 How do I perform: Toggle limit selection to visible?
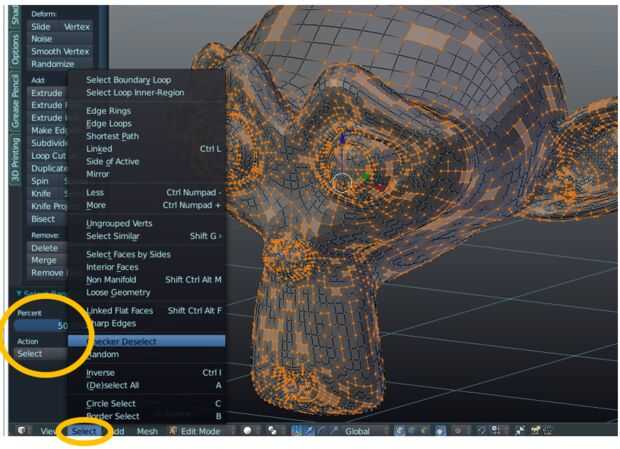[x=440, y=430]
